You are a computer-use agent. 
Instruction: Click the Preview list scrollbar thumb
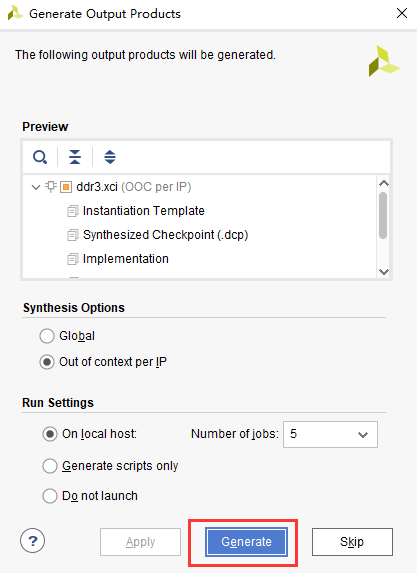click(x=383, y=215)
